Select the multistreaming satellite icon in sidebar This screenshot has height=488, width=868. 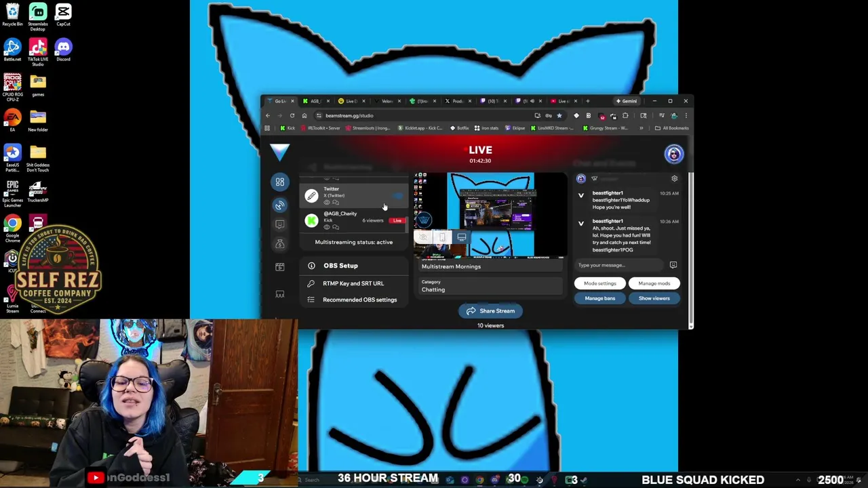(x=279, y=205)
